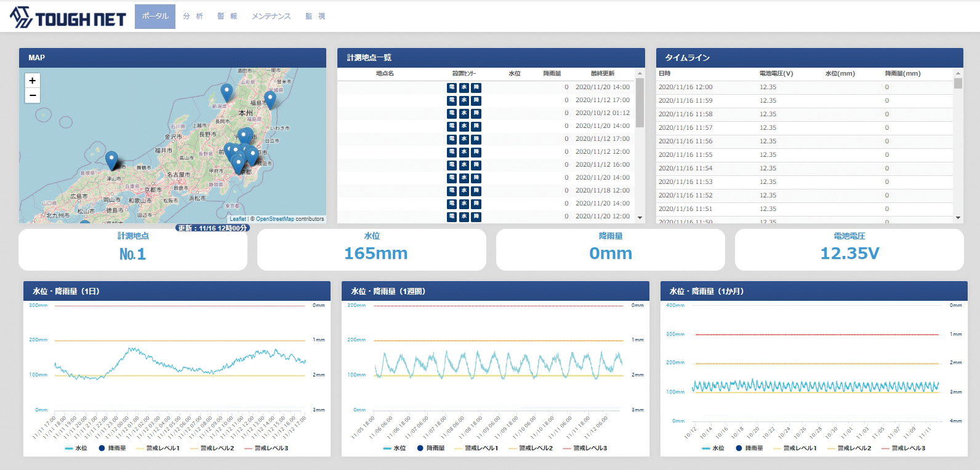Image resolution: width=980 pixels, height=470 pixels.
Task: Open the OpenStreetMap link
Action: click(275, 219)
